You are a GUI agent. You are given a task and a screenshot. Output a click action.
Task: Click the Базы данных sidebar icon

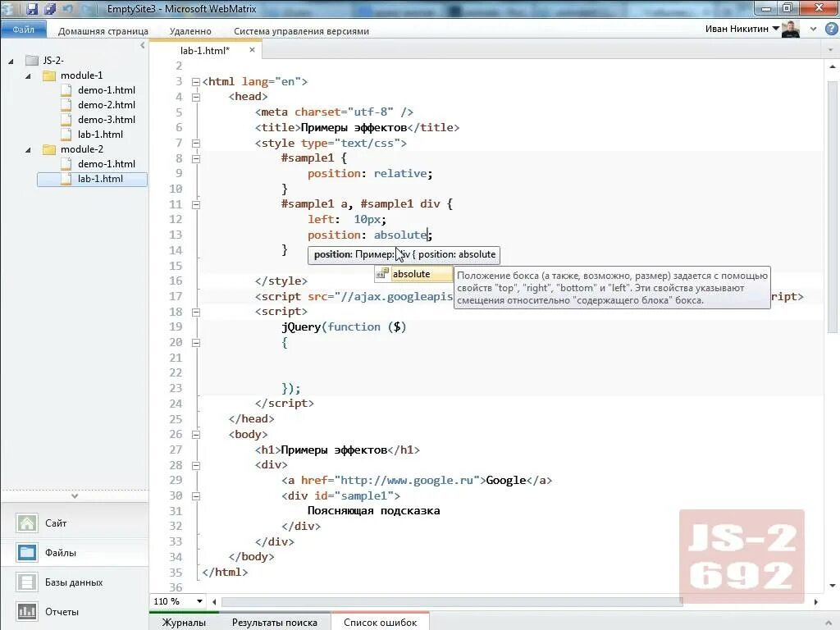coord(27,582)
